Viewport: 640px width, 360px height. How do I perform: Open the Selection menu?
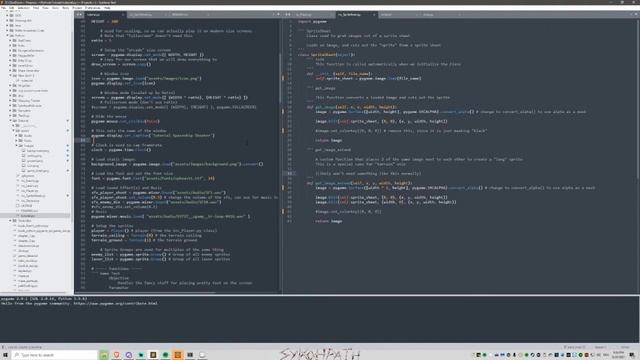point(24,8)
